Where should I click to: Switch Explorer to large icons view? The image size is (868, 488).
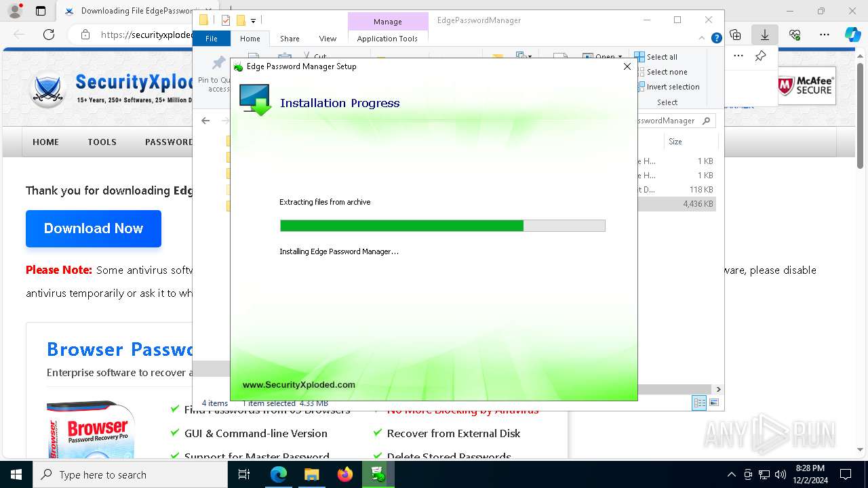pos(713,403)
